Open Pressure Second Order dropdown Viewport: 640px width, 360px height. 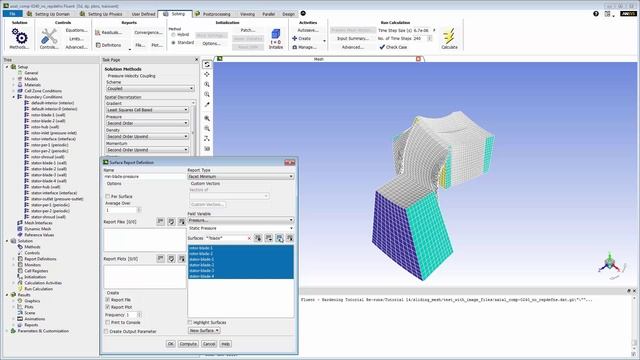[147, 123]
